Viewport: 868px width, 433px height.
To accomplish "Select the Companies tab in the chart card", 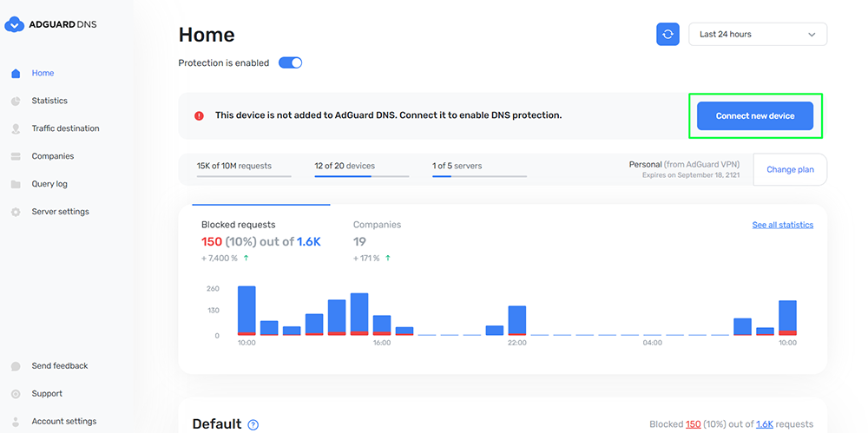I will [377, 241].
